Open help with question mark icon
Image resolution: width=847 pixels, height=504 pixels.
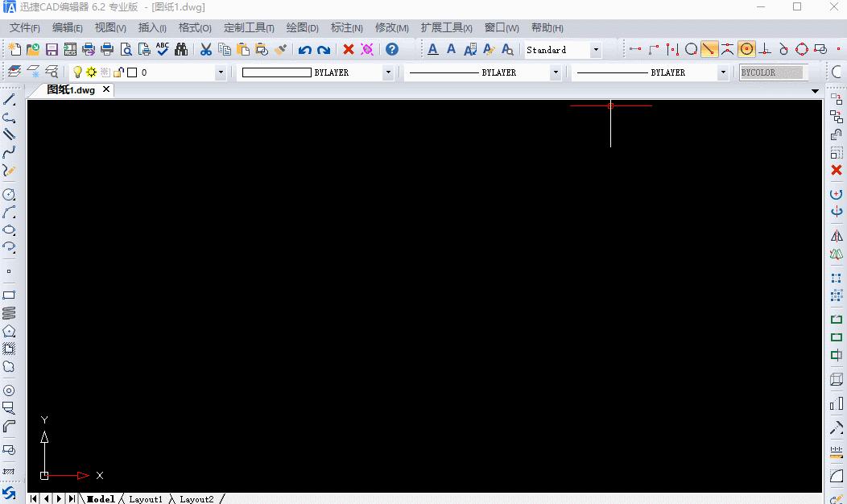(x=392, y=50)
